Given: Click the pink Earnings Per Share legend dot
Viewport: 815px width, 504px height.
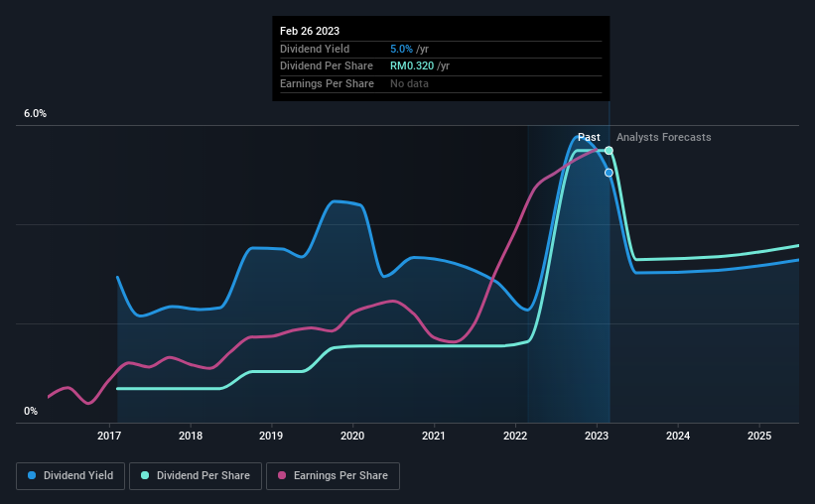Looking at the screenshot, I should point(282,475).
